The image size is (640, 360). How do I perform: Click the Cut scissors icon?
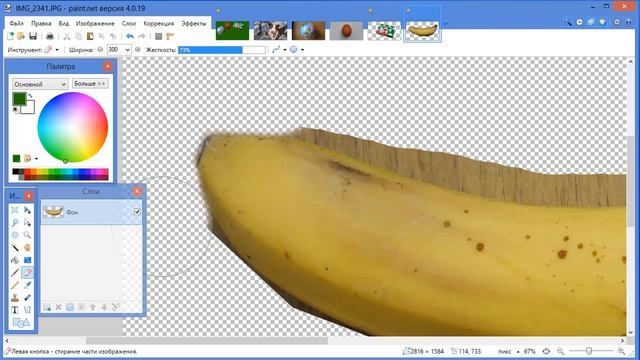pyautogui.click(x=67, y=36)
